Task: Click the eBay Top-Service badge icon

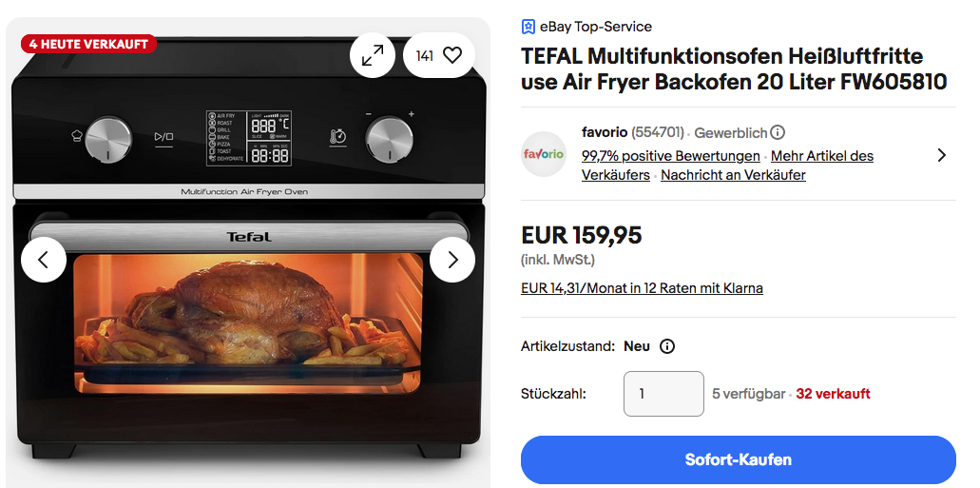Action: point(528,27)
